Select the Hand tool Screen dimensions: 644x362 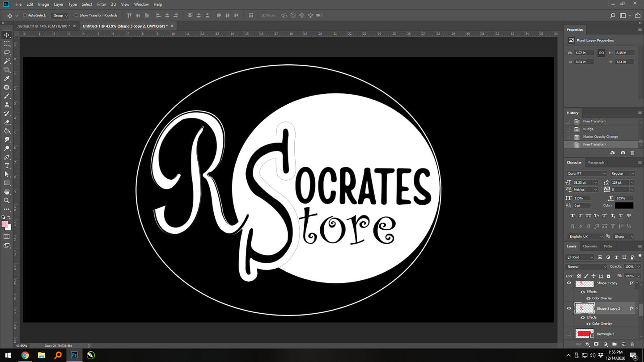coord(7,192)
